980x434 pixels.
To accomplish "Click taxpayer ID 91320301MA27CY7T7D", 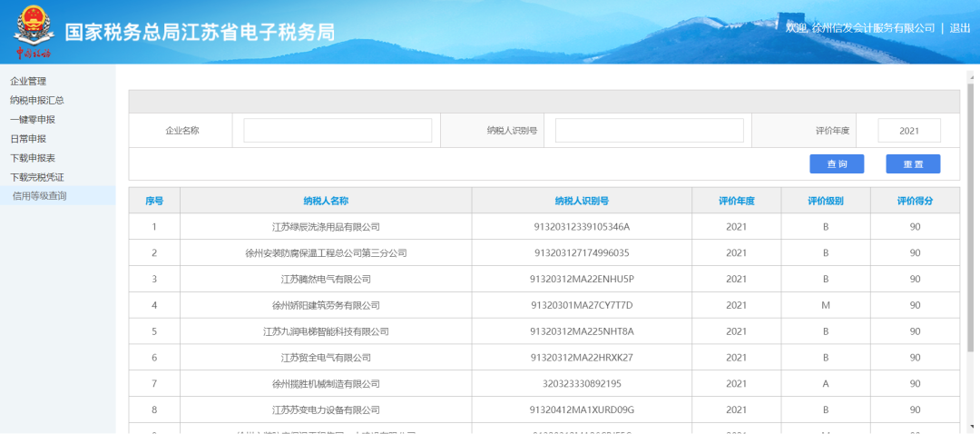I will [x=582, y=305].
